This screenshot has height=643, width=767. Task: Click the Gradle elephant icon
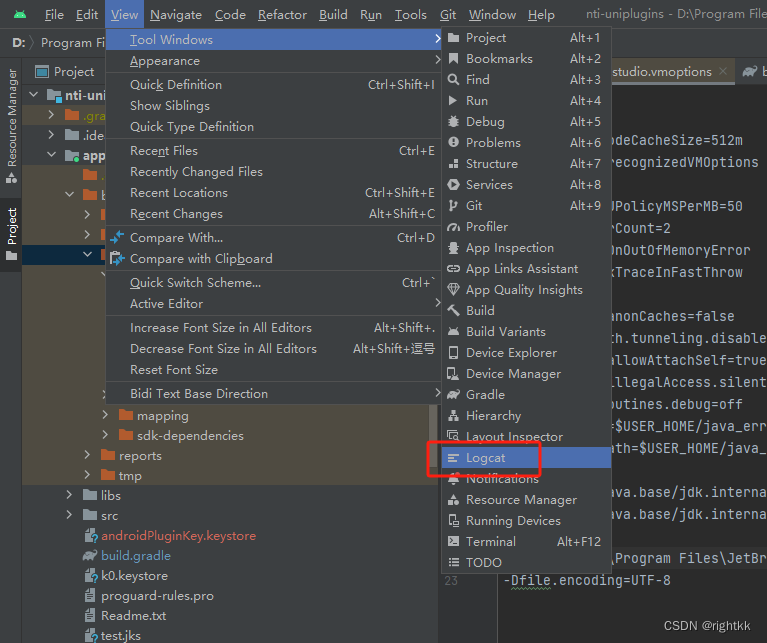click(453, 395)
